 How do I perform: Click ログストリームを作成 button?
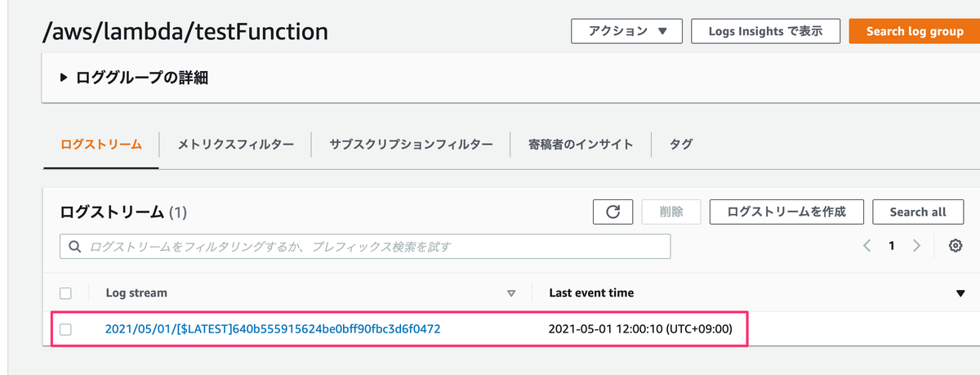click(786, 212)
